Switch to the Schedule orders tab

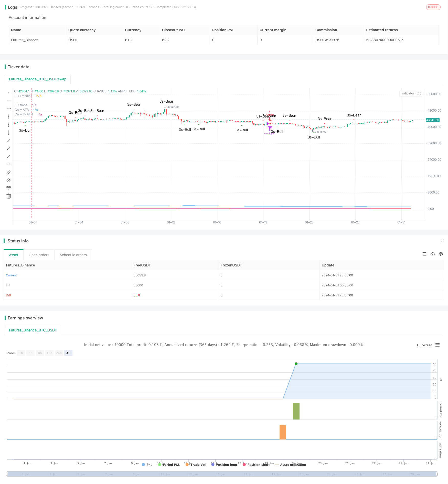pos(73,255)
